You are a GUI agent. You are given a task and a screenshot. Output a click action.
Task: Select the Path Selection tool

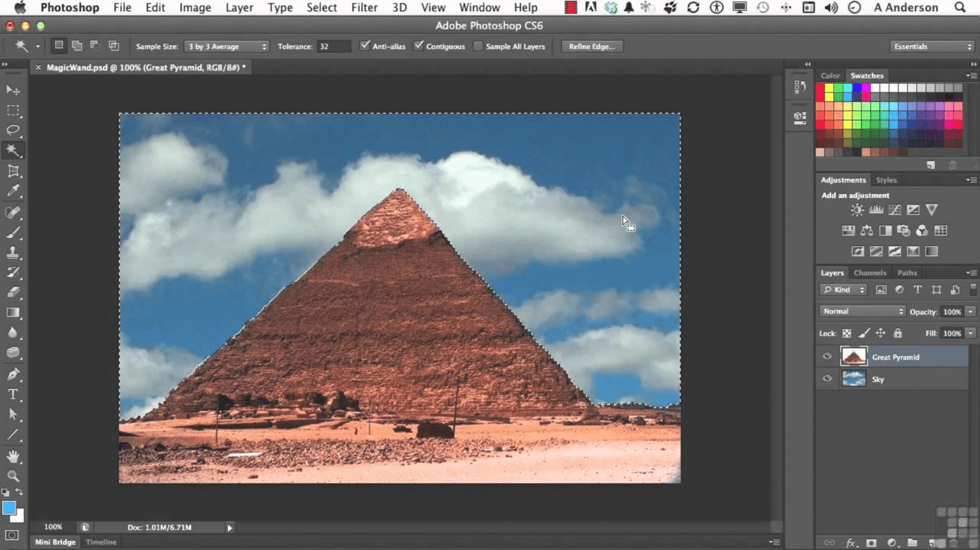13,415
